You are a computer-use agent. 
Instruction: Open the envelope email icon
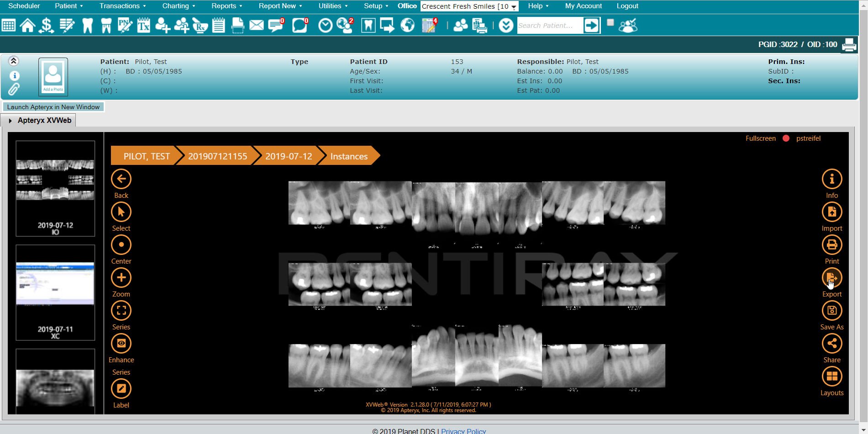click(257, 25)
